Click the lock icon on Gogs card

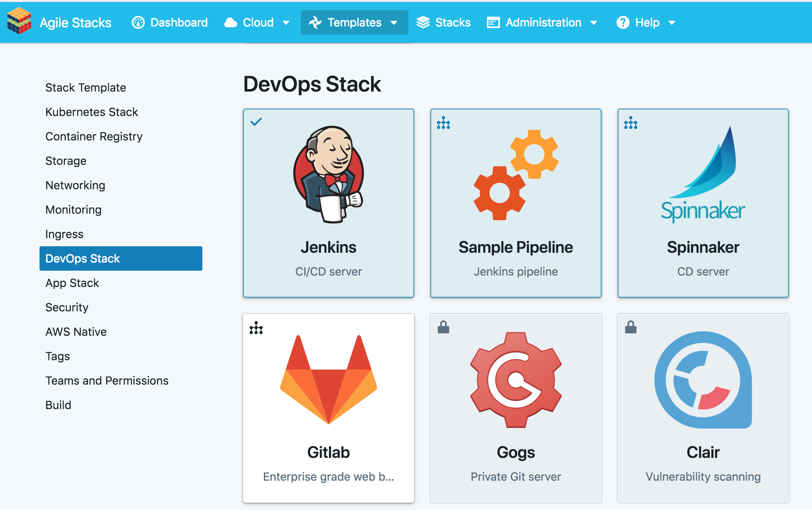[443, 327]
